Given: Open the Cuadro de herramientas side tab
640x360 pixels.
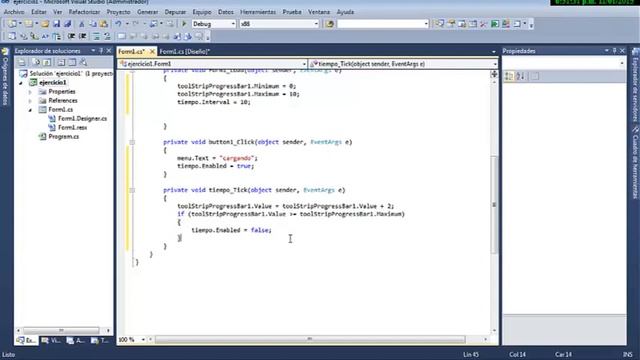Looking at the screenshot, I should point(635,162).
